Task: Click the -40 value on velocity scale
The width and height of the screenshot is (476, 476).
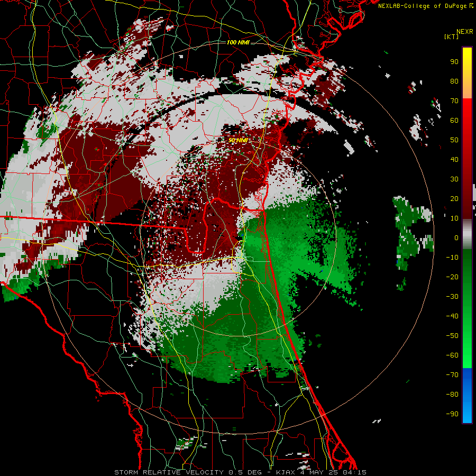Action: [x=452, y=316]
